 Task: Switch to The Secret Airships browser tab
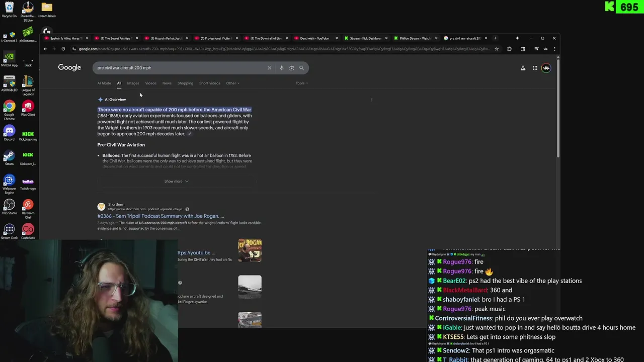(x=115, y=38)
